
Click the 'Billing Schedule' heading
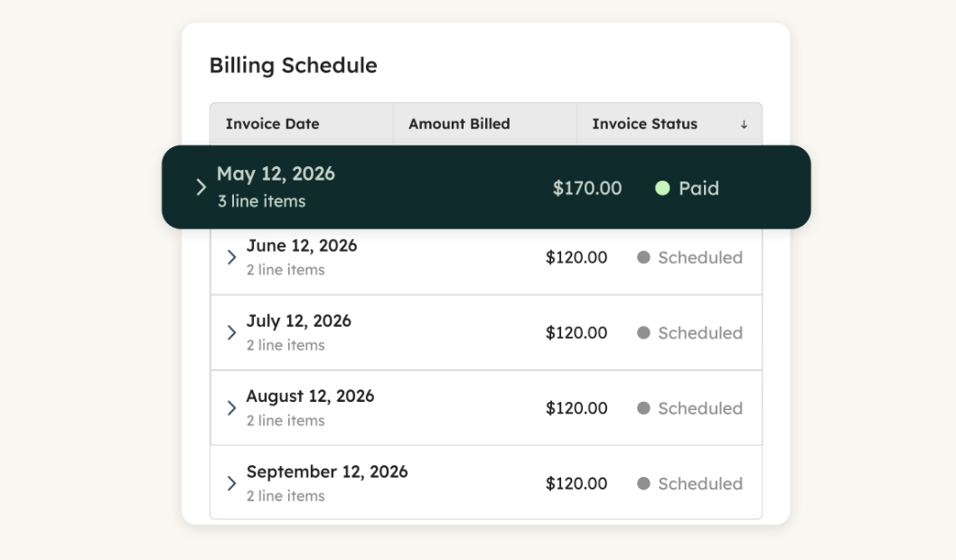(x=294, y=66)
